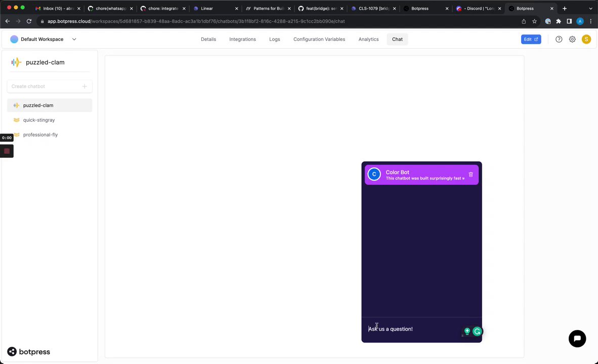The width and height of the screenshot is (598, 364).
Task: Expand the browser tab search chevron
Action: click(x=590, y=9)
